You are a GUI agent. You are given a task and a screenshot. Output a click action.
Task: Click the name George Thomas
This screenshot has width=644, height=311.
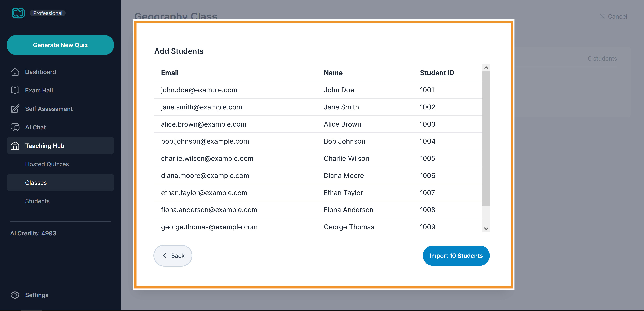[x=349, y=227]
